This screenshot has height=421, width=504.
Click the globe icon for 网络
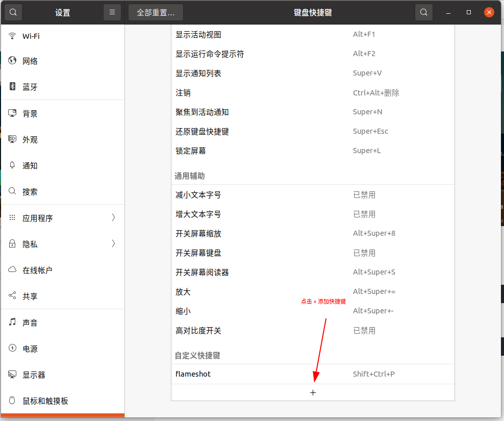[x=12, y=60]
